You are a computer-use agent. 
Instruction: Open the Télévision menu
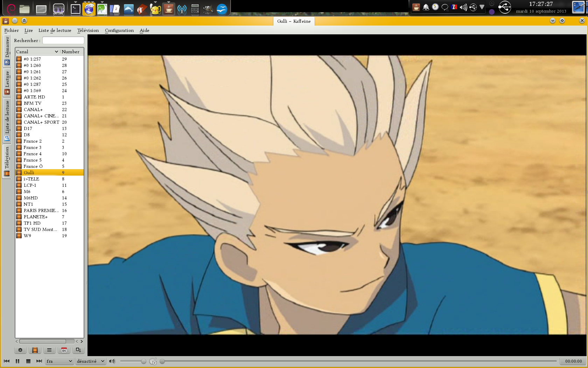click(88, 30)
